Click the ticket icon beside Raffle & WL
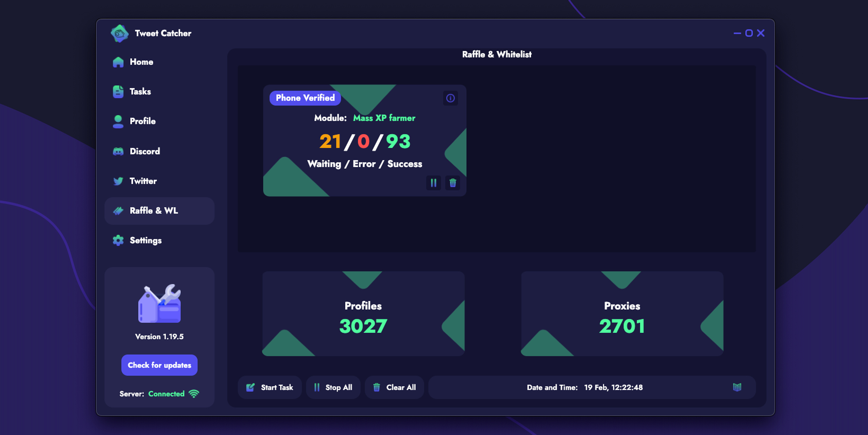The width and height of the screenshot is (868, 435). (x=118, y=211)
